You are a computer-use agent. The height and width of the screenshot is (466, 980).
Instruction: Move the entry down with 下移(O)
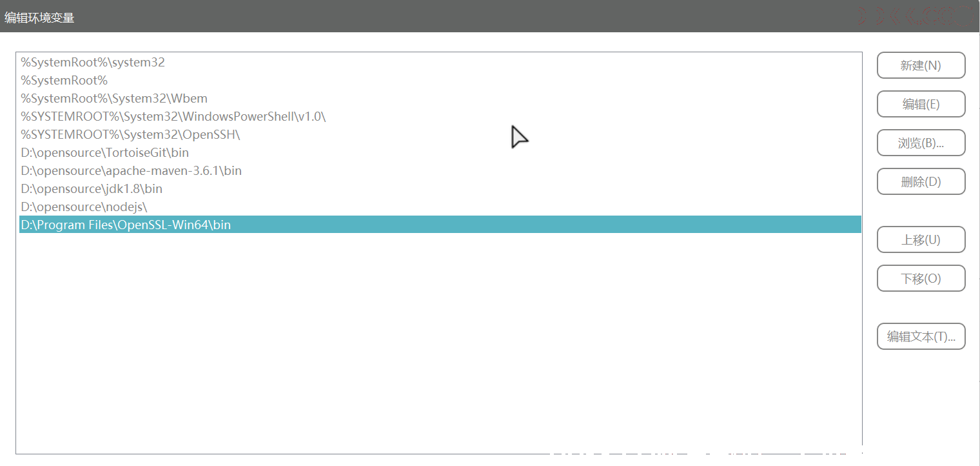(921, 278)
